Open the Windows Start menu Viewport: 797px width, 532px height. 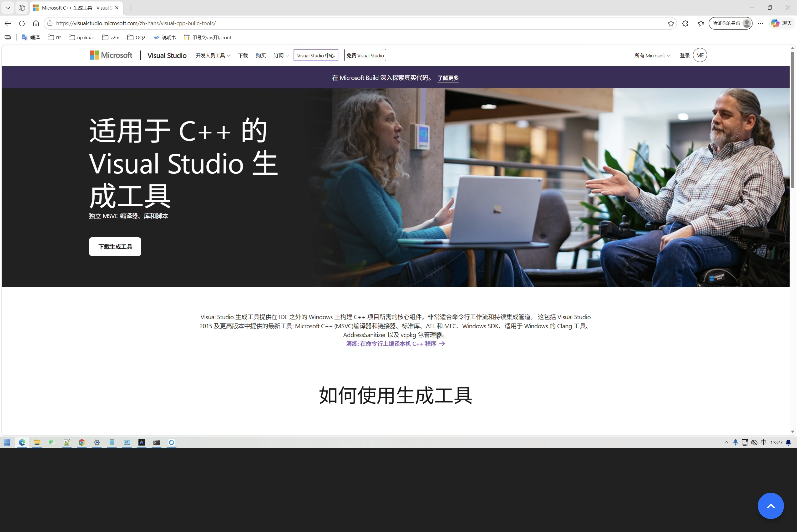[7, 442]
